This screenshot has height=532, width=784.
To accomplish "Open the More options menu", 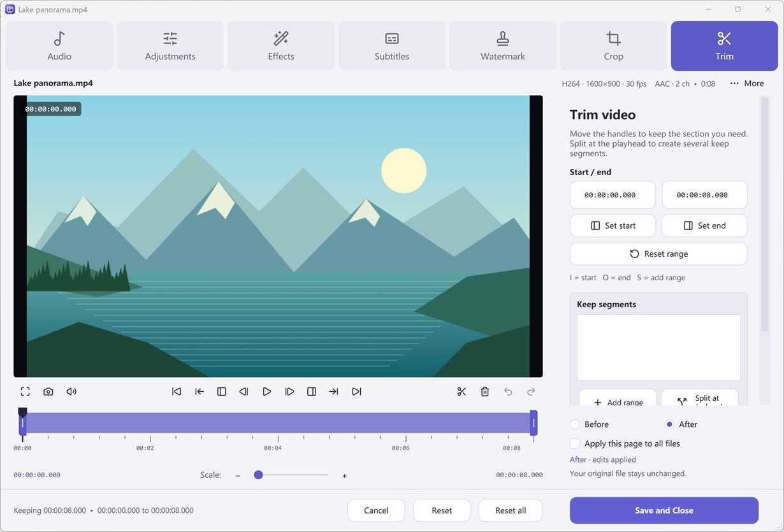I will click(x=746, y=83).
